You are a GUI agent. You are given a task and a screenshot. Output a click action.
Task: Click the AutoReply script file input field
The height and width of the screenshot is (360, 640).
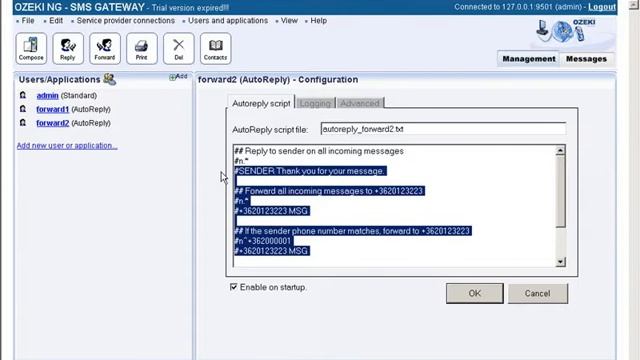click(x=443, y=129)
